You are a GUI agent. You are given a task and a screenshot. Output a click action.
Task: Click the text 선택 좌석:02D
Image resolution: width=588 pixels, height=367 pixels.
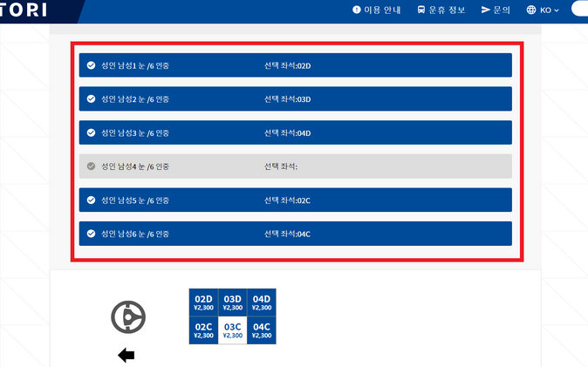click(x=287, y=65)
